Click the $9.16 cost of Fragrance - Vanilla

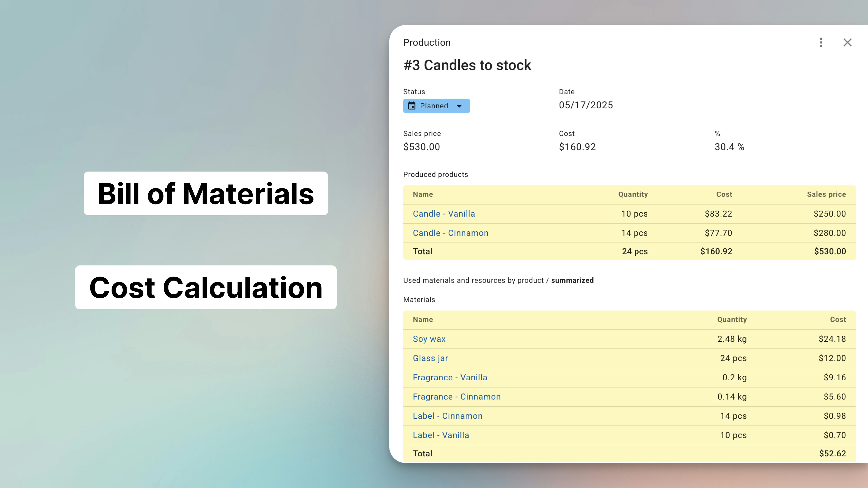click(835, 378)
